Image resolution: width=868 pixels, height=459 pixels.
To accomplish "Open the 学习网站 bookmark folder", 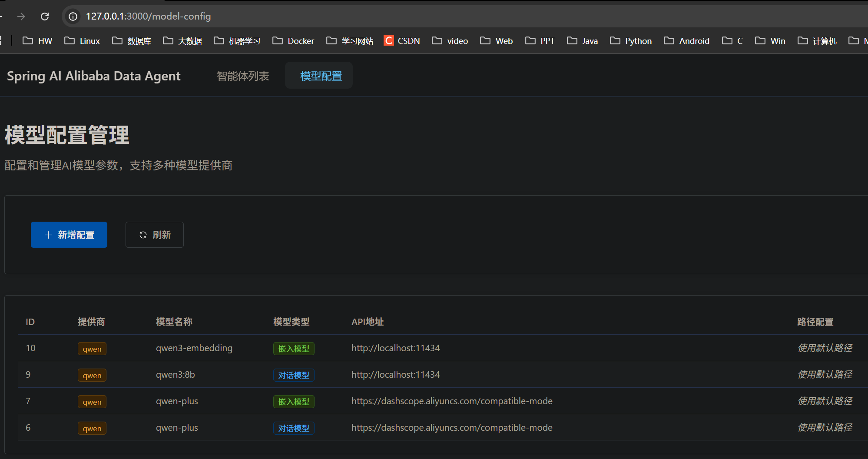I will 350,41.
